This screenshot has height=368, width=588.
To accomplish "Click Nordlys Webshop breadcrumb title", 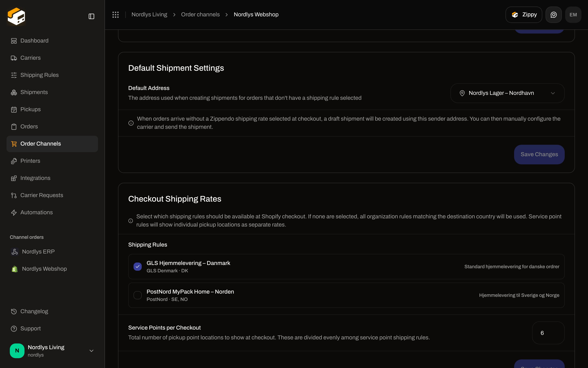I will click(x=256, y=15).
